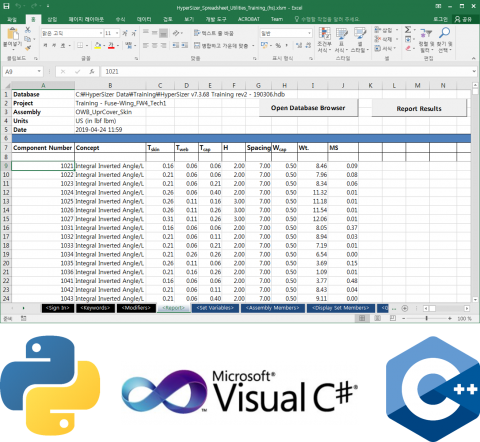This screenshot has width=480, height=442.
Task: Align cell text to the left
Action: tap(146, 45)
